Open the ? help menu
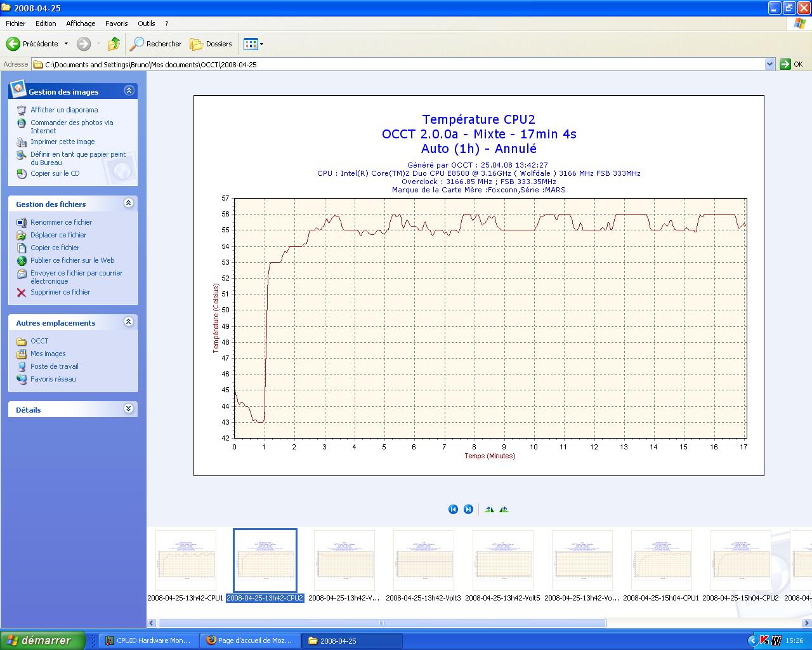812x650 pixels. 167,23
